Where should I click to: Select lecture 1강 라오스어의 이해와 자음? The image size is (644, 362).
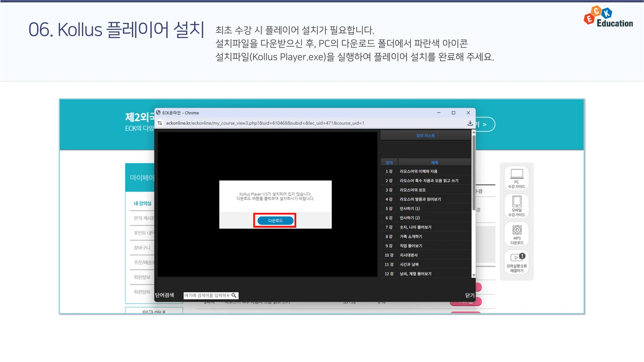pos(425,171)
